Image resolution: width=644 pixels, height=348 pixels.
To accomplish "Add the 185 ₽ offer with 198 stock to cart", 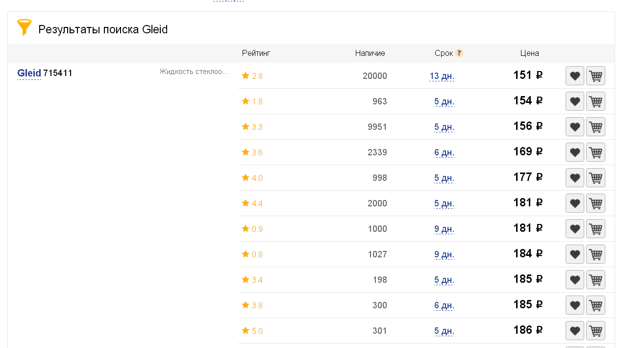I will [x=596, y=280].
